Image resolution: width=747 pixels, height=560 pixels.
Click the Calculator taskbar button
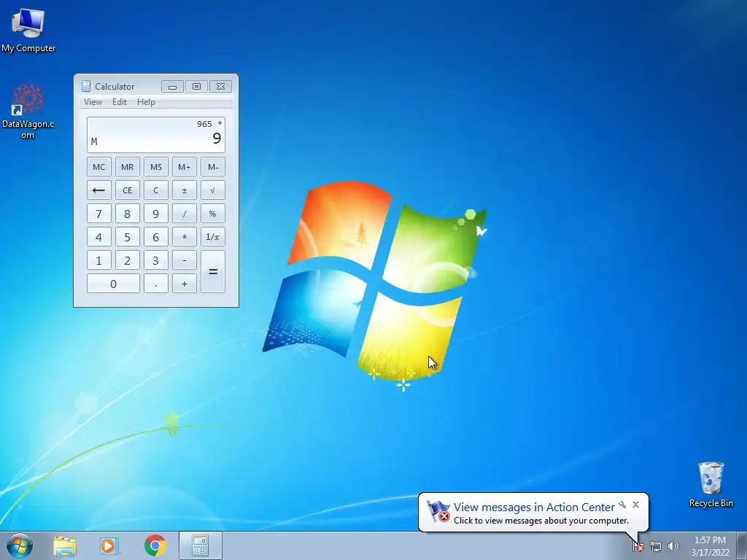click(200, 545)
